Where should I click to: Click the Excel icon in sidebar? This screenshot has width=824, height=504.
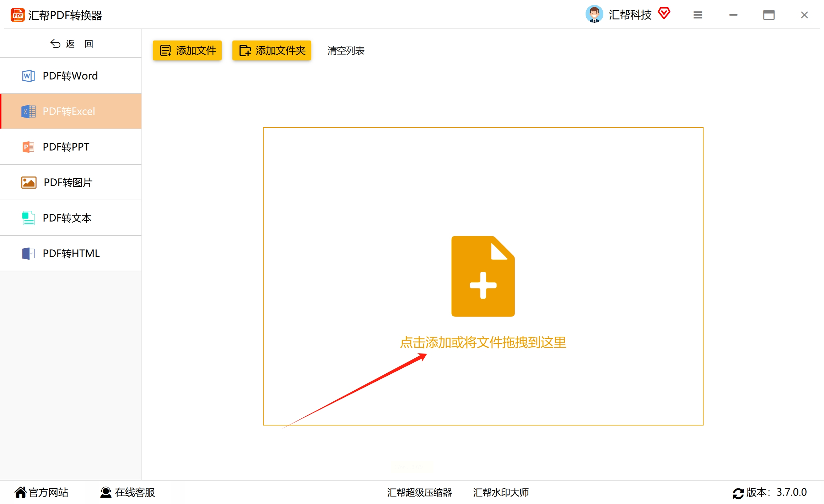pyautogui.click(x=28, y=112)
